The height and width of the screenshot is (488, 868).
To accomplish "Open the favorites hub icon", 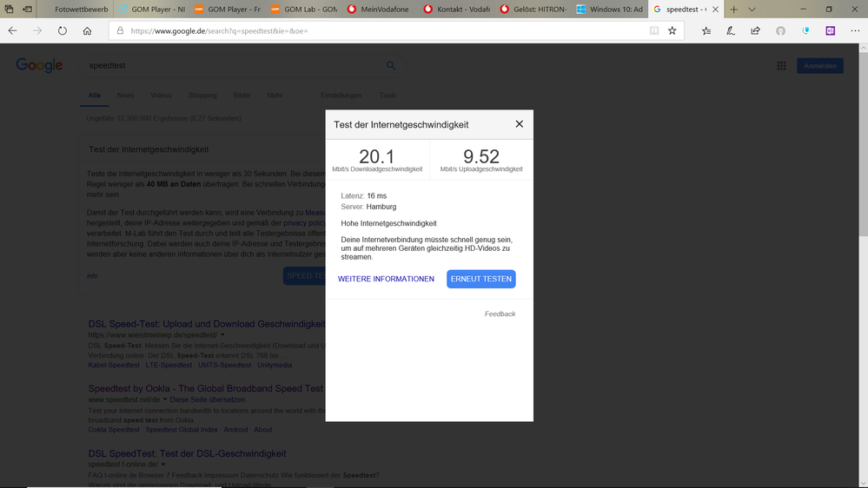I will (706, 31).
